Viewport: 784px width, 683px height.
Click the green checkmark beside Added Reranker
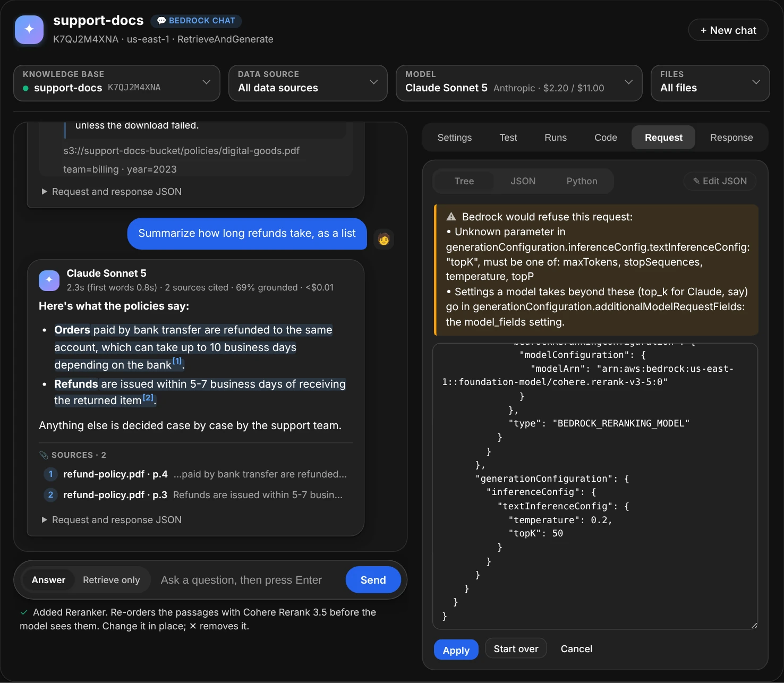[x=24, y=612]
